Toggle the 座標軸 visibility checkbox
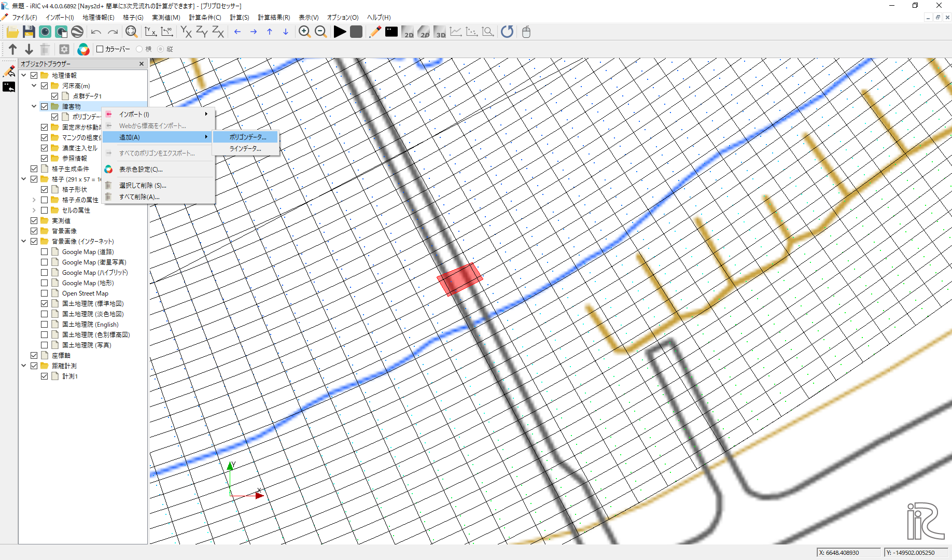This screenshot has height=560, width=952. click(34, 355)
